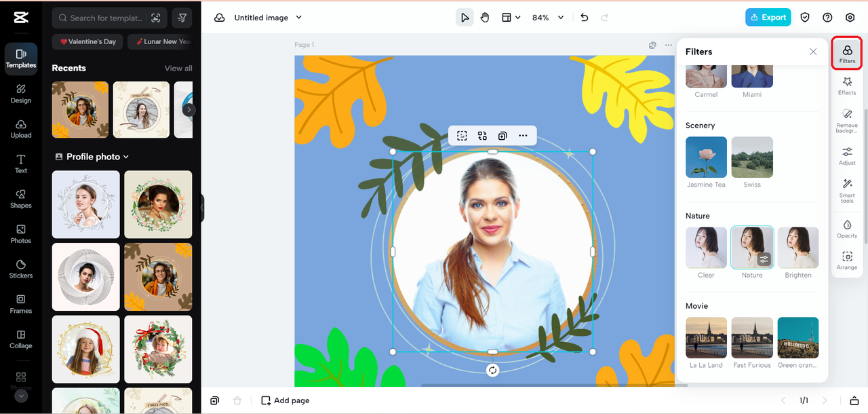Click the Export button

pyautogui.click(x=768, y=18)
